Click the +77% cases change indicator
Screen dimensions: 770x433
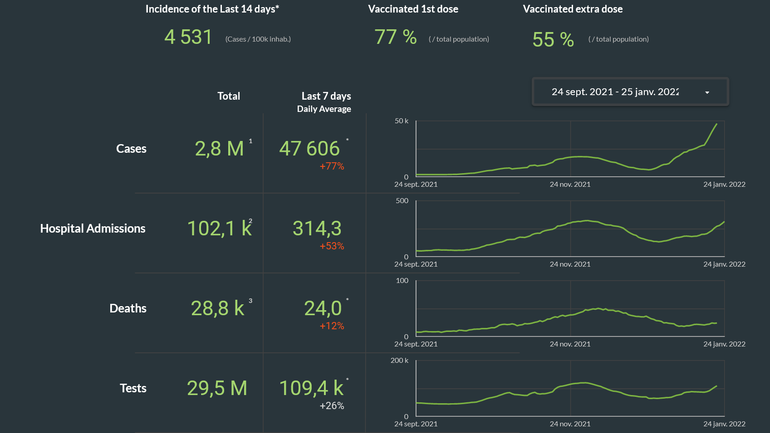click(331, 166)
